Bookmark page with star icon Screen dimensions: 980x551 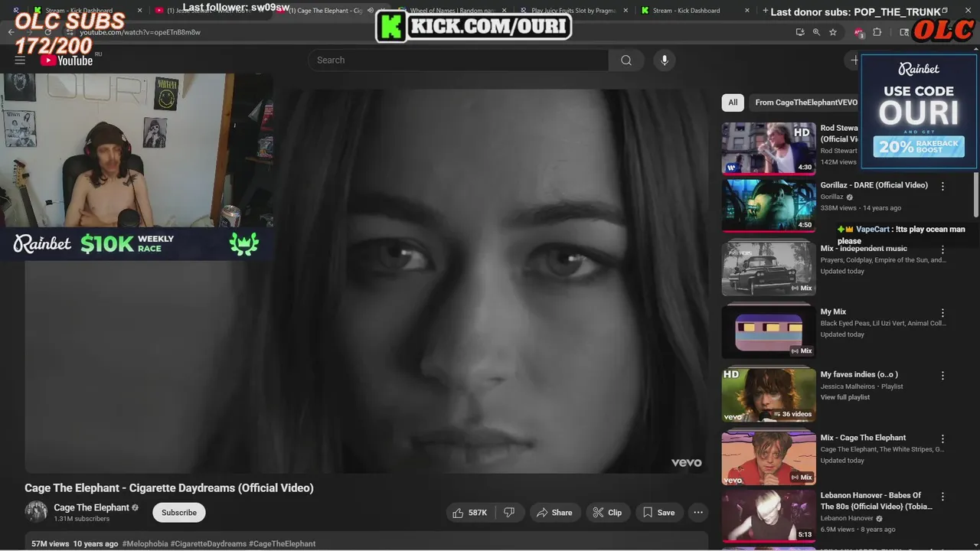[x=833, y=32]
